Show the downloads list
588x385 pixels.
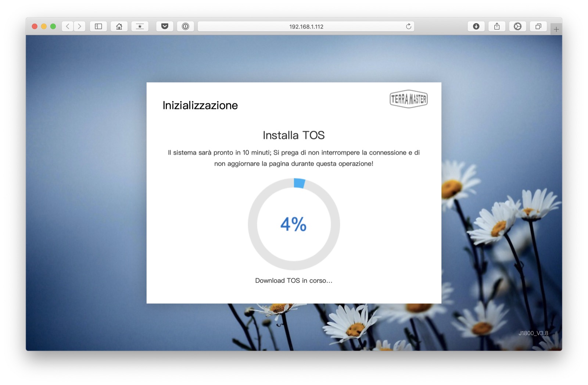coord(476,26)
